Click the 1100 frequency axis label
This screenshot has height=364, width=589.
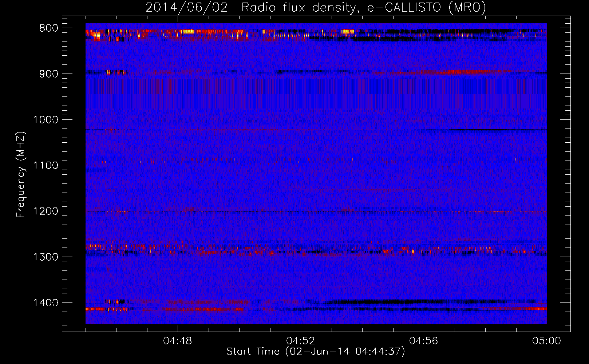pyautogui.click(x=46, y=166)
